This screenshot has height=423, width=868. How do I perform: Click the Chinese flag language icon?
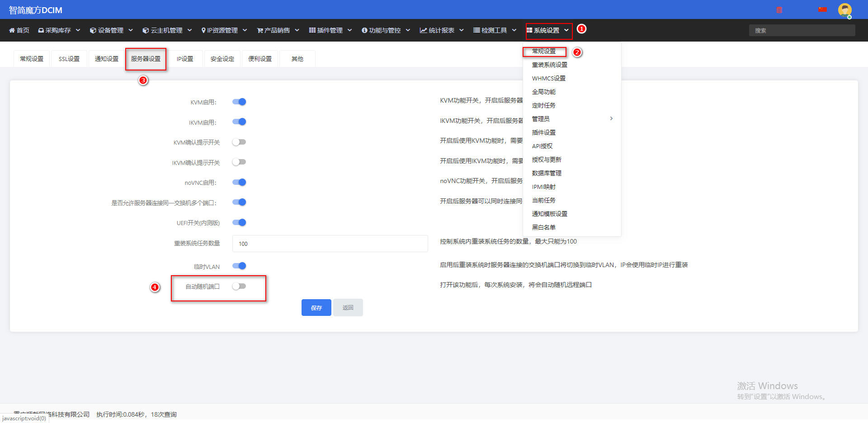click(822, 9)
